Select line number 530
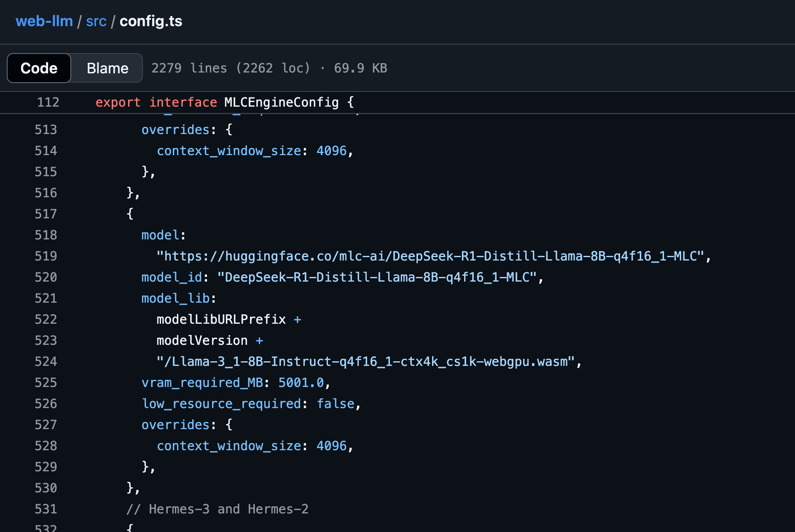The width and height of the screenshot is (795, 532). 46,488
